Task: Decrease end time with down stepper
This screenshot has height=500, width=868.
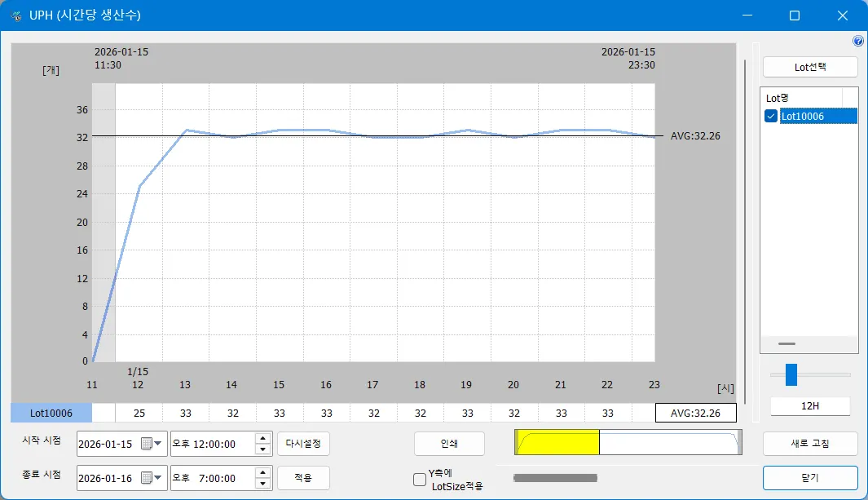Action: pos(263,483)
